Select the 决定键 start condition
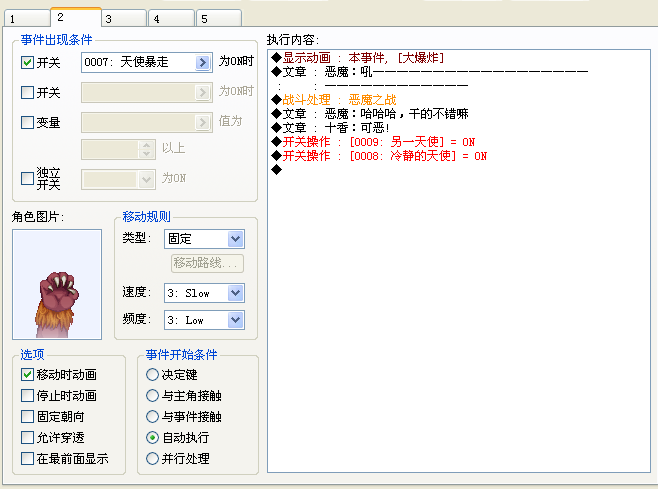 click(152, 374)
